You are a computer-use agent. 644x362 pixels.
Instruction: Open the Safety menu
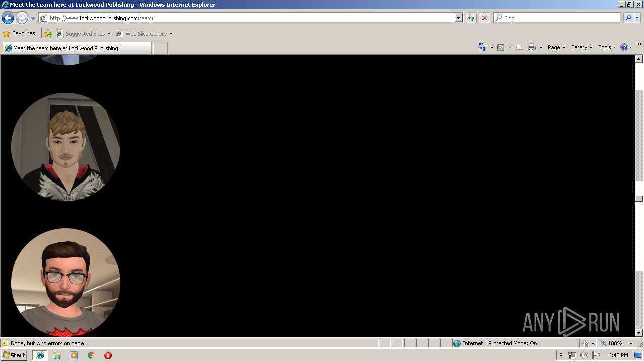coord(582,47)
